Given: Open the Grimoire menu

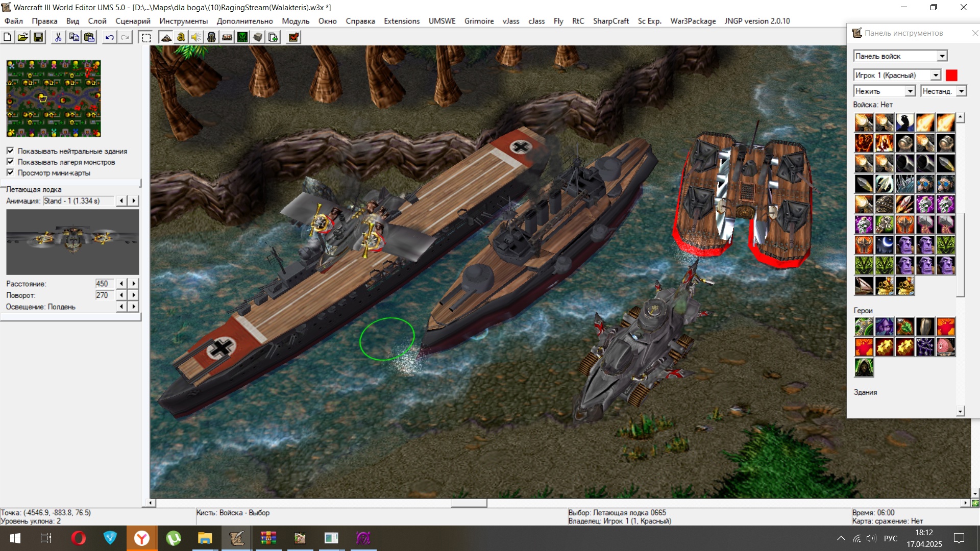Looking at the screenshot, I should click(x=479, y=21).
